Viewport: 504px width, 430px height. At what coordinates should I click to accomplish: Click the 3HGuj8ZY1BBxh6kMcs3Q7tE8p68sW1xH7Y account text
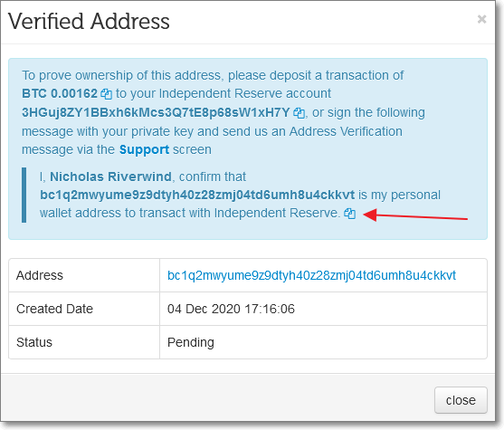pos(156,112)
